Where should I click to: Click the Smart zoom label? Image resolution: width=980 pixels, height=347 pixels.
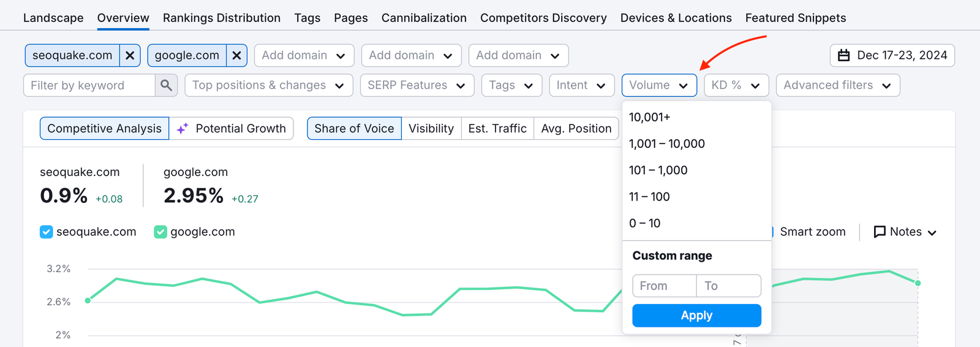pyautogui.click(x=812, y=232)
